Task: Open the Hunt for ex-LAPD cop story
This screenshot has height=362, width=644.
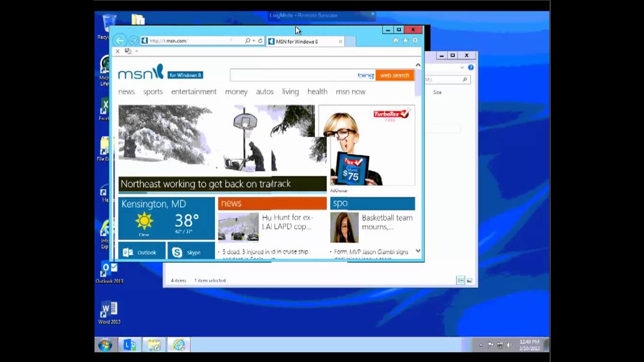Action: pyautogui.click(x=287, y=222)
